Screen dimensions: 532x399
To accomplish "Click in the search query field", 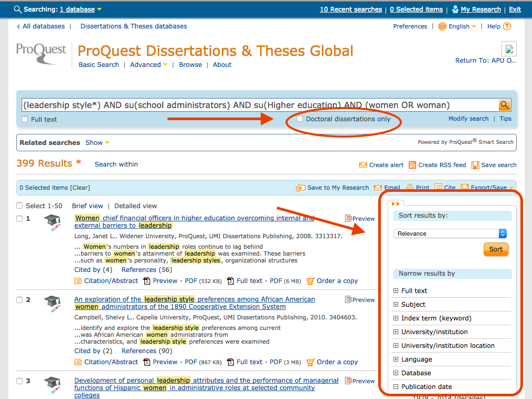I will (260, 105).
